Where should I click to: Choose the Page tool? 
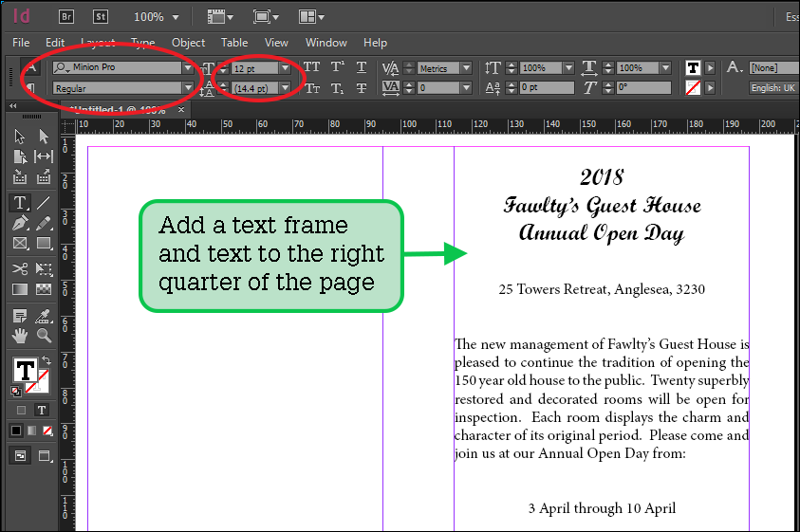click(x=19, y=156)
